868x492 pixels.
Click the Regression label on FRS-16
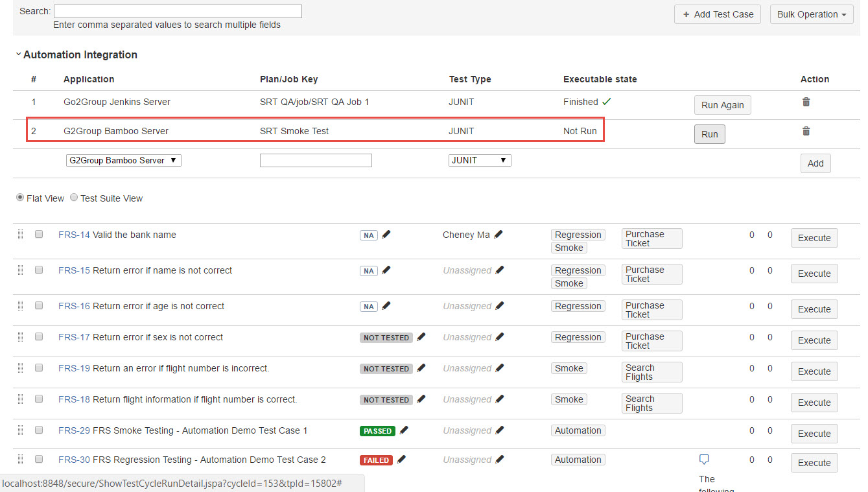[x=578, y=306]
